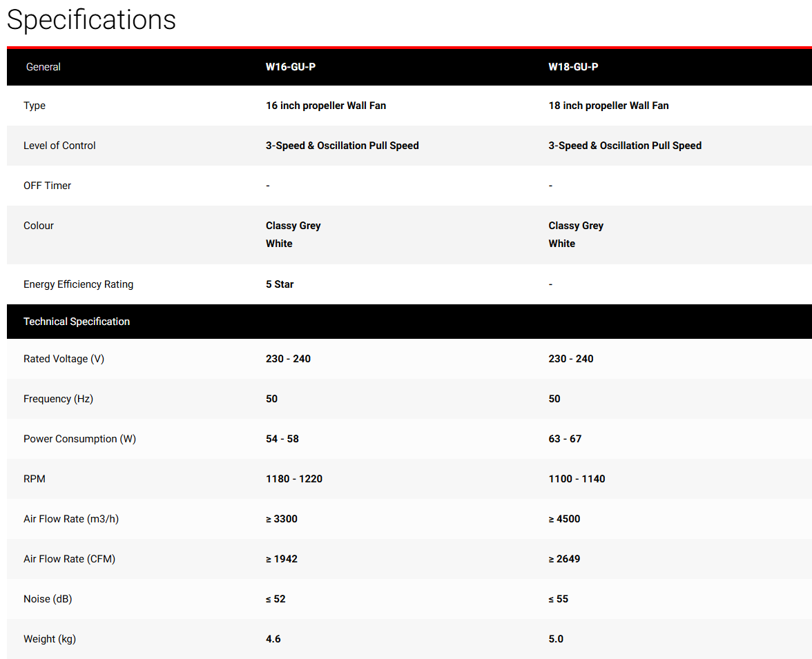Select the Power Consumption (W) label
Image resolution: width=812 pixels, height=659 pixels.
80,438
